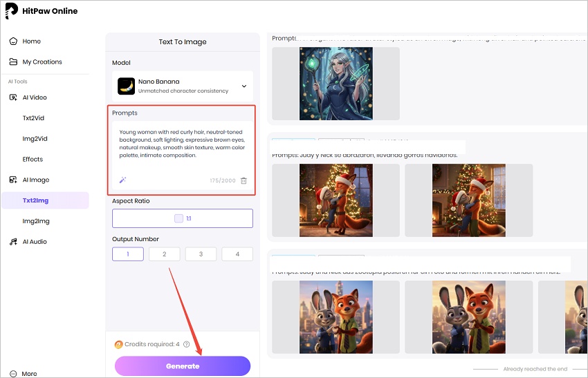This screenshot has width=588, height=378.
Task: Click the orange credits coin icon
Action: (x=118, y=344)
